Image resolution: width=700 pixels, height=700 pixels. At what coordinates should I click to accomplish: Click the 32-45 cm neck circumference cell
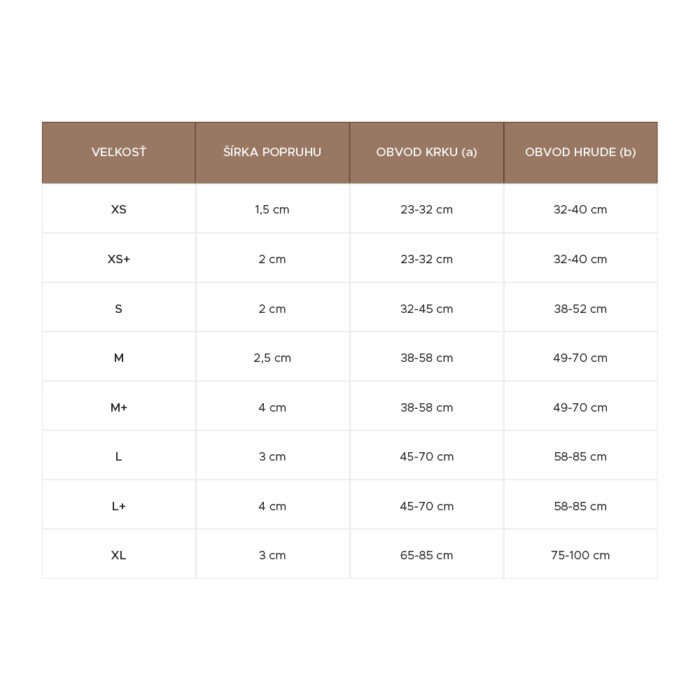pyautogui.click(x=426, y=309)
